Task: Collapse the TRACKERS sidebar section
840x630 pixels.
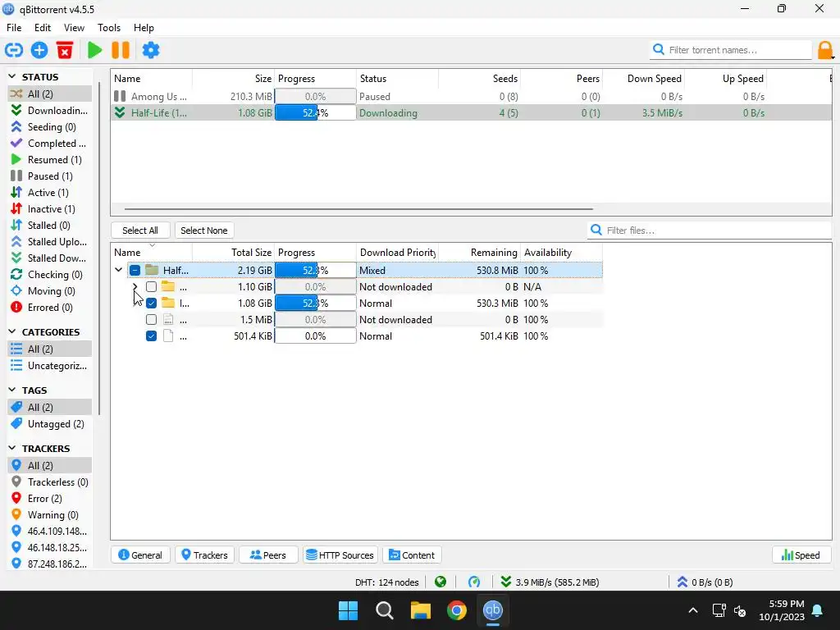Action: 12,449
